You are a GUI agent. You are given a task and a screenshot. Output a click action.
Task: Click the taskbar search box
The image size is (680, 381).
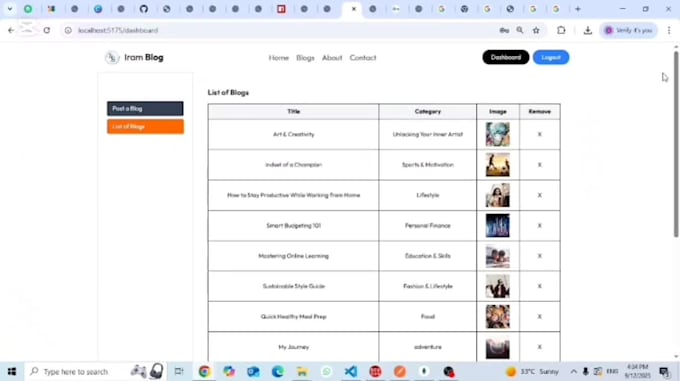click(x=96, y=371)
